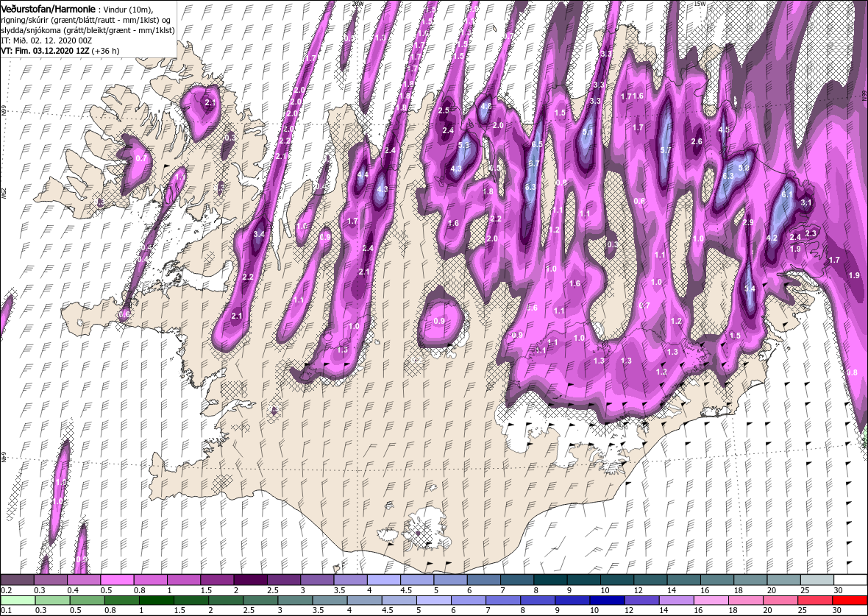The width and height of the screenshot is (868, 616).
Task: Click the 20W longitude label
Action: coord(357,4)
